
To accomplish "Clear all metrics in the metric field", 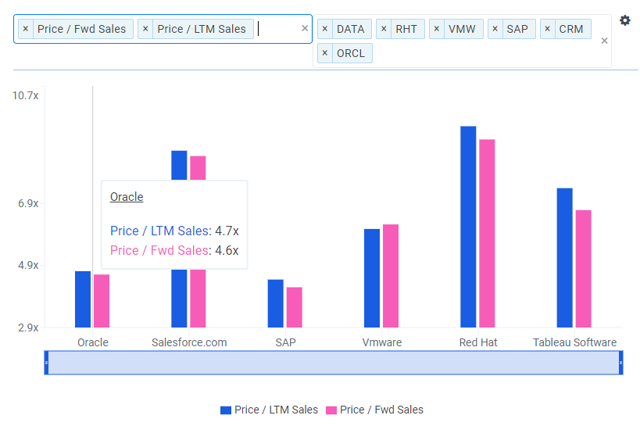I will [x=304, y=28].
